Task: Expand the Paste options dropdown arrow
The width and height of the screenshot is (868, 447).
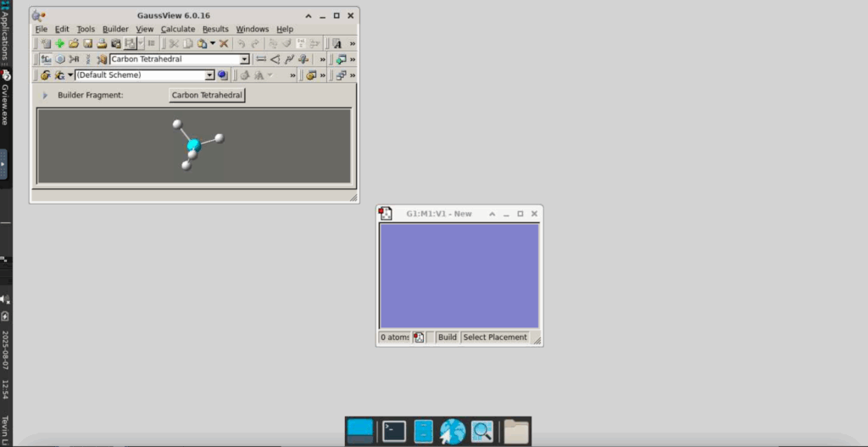Action: [213, 43]
